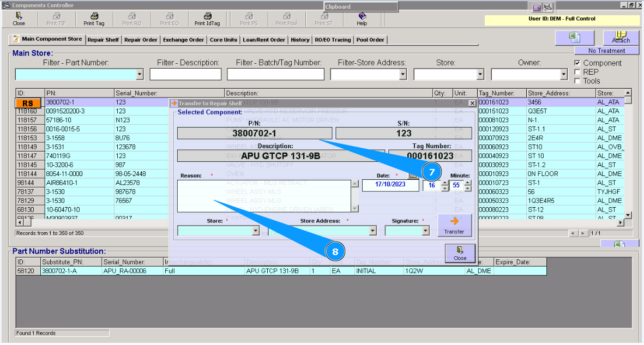Viewport: 644px width, 345px height.
Task: Switch to the Repair Shelf tab
Action: (x=103, y=40)
